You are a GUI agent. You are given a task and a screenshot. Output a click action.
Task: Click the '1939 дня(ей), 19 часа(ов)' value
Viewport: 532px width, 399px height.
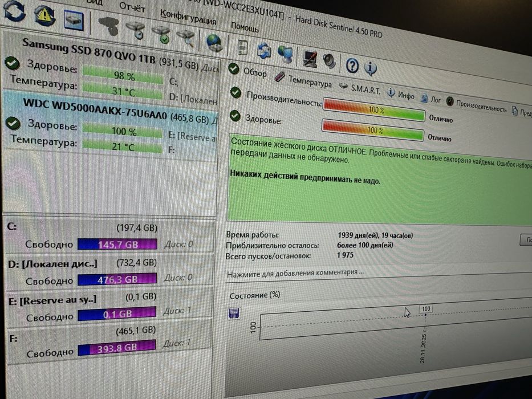point(375,235)
